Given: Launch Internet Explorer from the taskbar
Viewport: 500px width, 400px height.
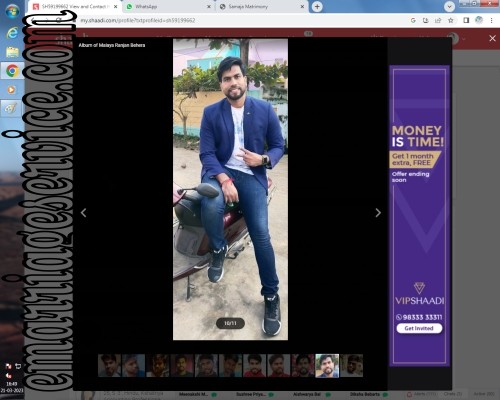Looking at the screenshot, I should click(x=12, y=33).
